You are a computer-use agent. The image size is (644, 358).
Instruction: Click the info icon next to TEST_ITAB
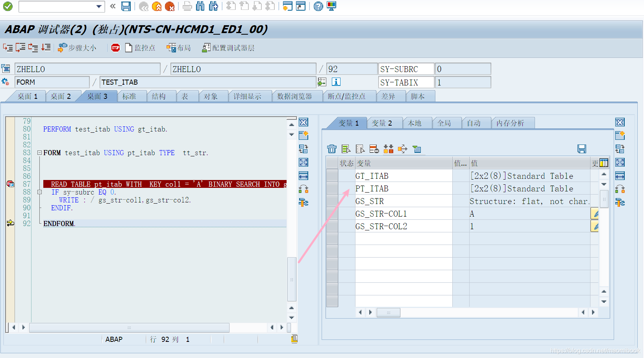coord(336,82)
